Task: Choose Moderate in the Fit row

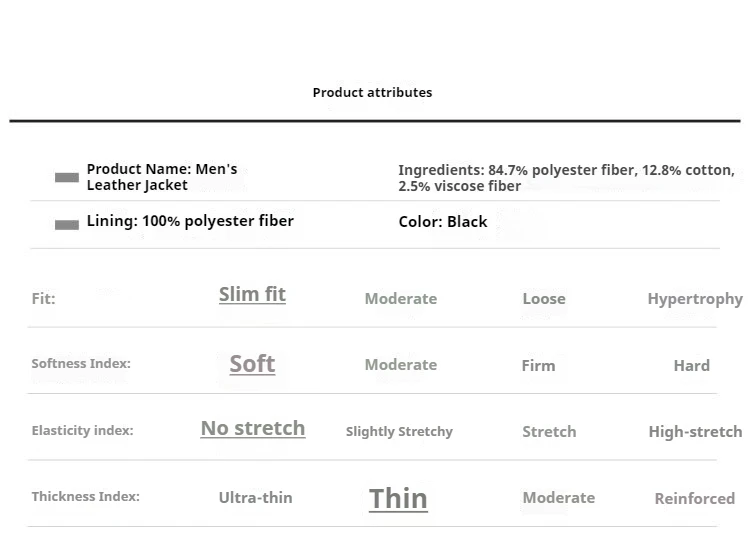Action: click(x=400, y=298)
